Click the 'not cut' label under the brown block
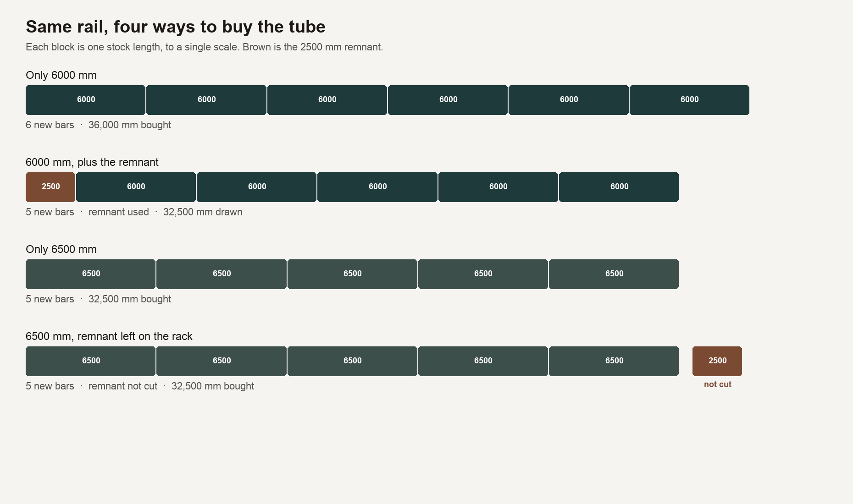The image size is (853, 504). (x=718, y=384)
